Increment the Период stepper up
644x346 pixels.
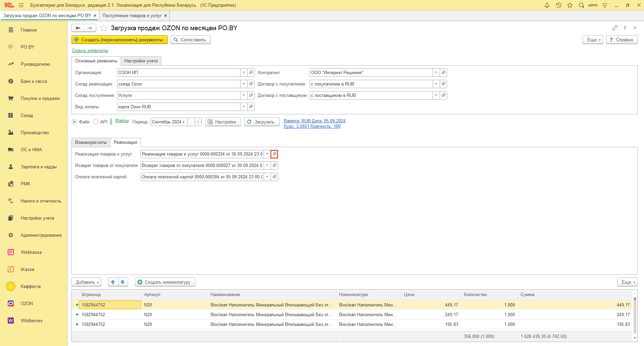pos(198,120)
